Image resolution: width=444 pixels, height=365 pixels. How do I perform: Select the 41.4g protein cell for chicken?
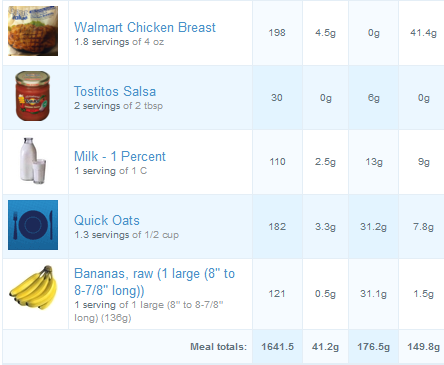(423, 33)
